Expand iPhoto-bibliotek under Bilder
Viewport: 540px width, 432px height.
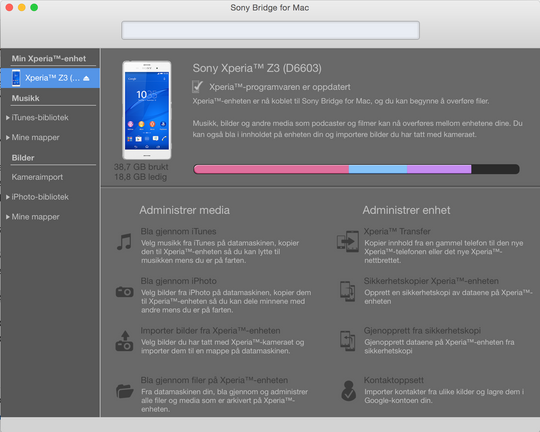[x=8, y=197]
